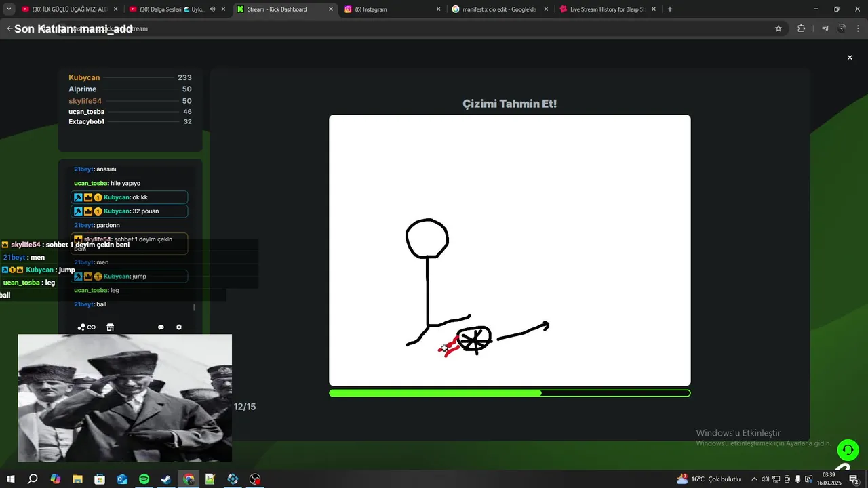Click the 'Kubycan: 32 pouan' chat message
Image resolution: width=868 pixels, height=488 pixels.
pyautogui.click(x=129, y=211)
